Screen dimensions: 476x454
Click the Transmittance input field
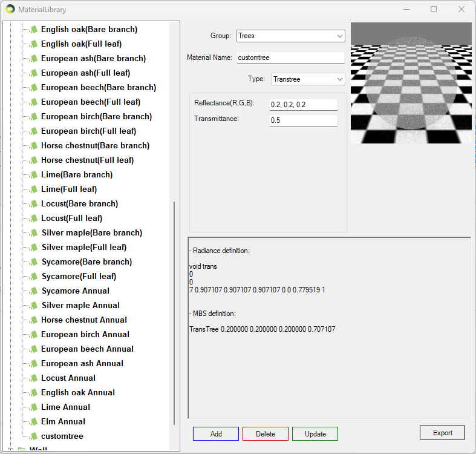point(303,120)
